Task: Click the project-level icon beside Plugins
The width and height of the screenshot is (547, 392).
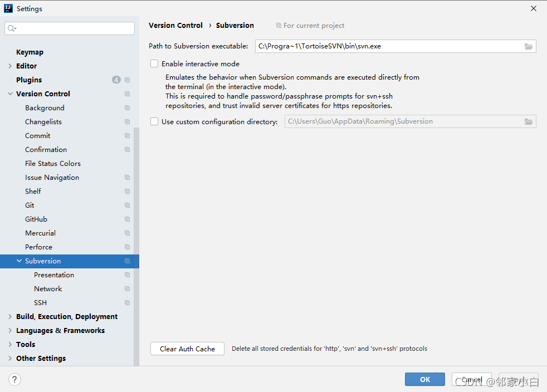Action: (128, 80)
